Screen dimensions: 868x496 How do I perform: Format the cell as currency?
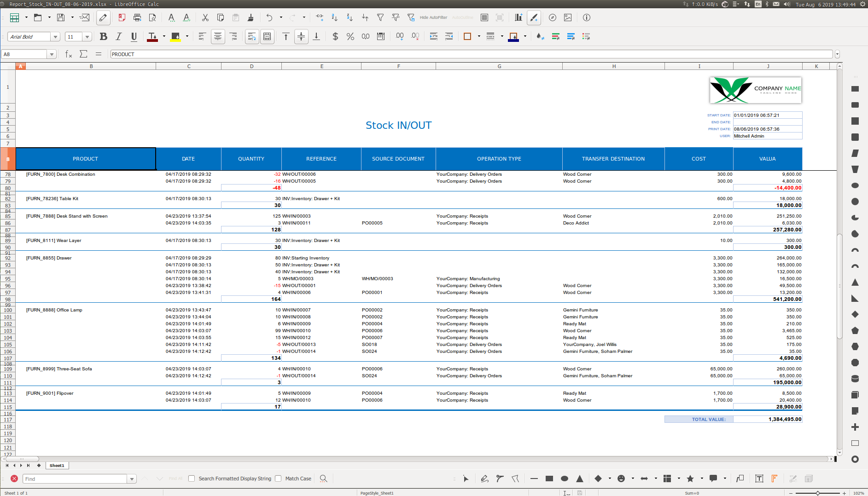(335, 36)
